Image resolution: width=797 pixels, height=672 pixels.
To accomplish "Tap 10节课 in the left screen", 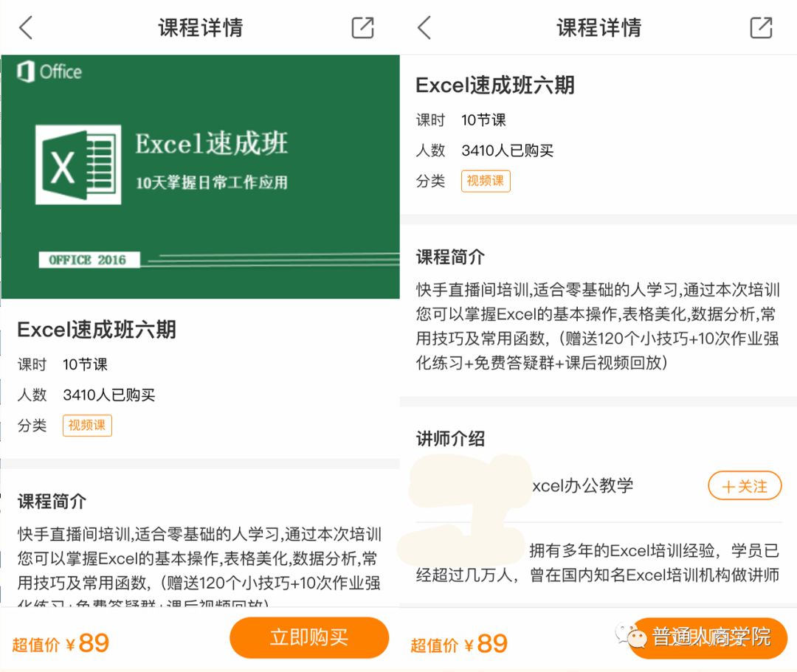I will [x=85, y=364].
